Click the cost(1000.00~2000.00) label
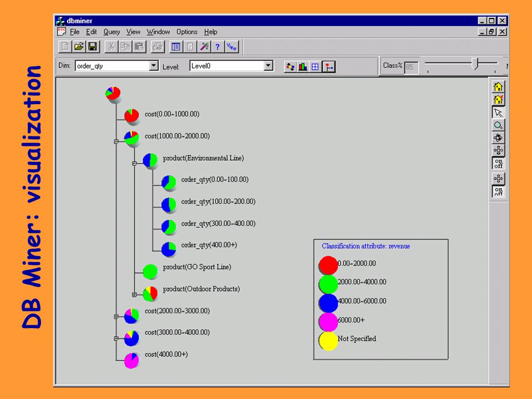This screenshot has width=532, height=399. pos(177,136)
